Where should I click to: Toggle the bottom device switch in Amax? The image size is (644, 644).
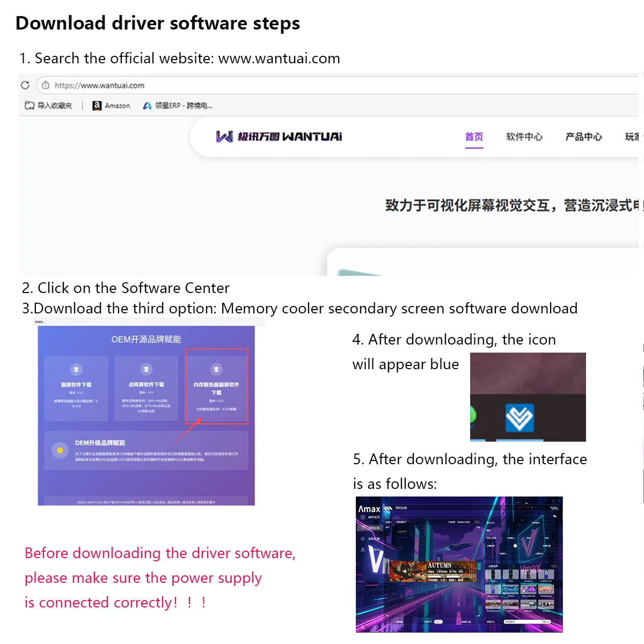click(438, 621)
